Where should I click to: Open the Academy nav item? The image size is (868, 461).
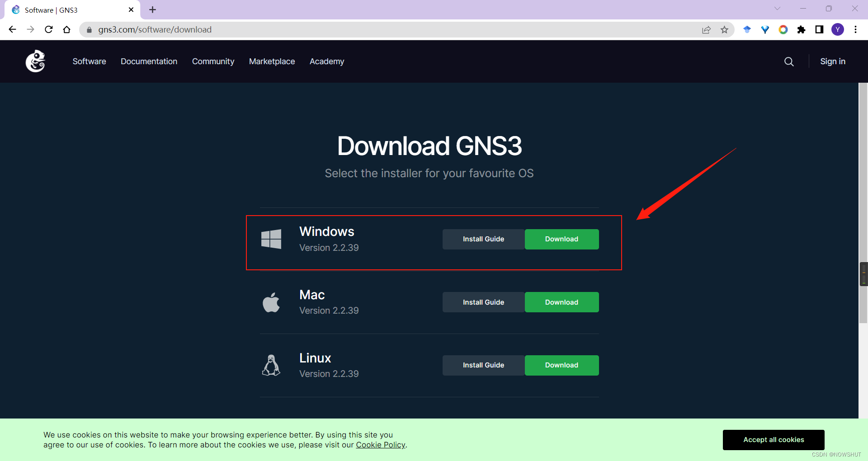(327, 61)
